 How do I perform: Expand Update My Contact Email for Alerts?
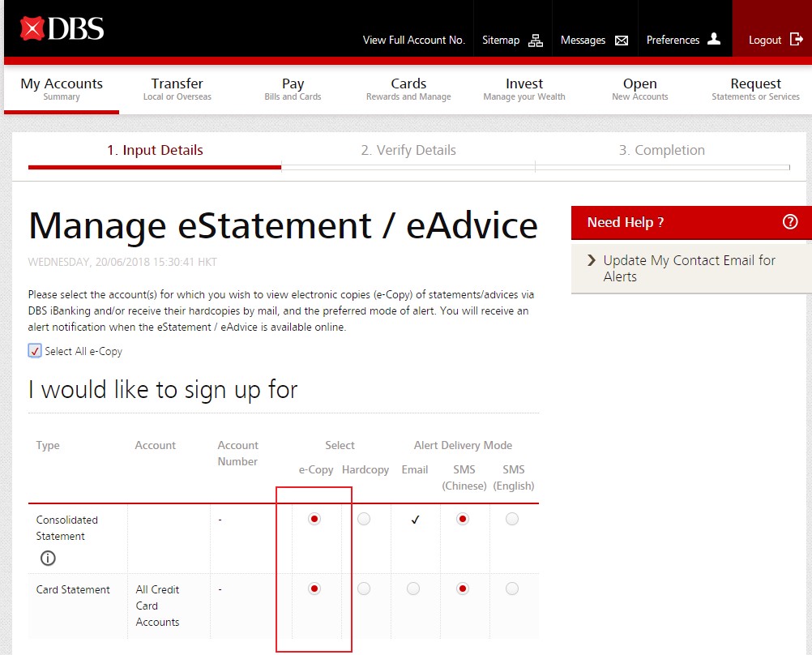689,268
